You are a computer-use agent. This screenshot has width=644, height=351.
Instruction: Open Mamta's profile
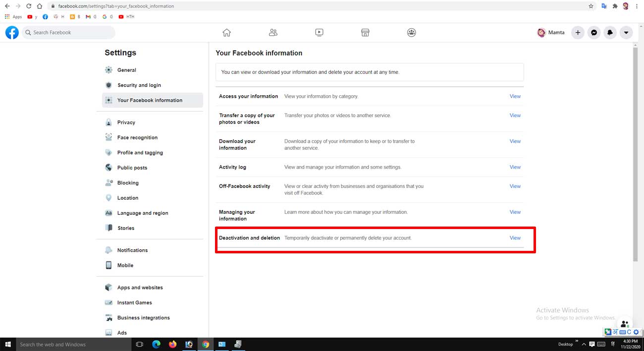[x=551, y=33]
